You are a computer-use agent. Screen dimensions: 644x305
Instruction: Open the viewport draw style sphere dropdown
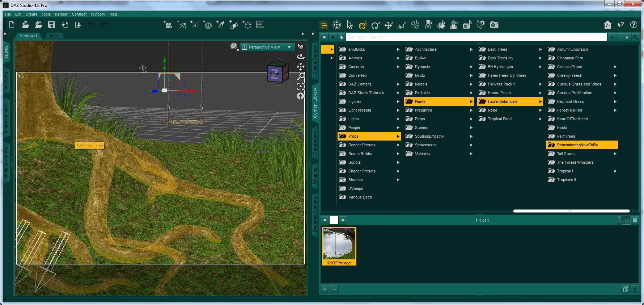[x=234, y=47]
